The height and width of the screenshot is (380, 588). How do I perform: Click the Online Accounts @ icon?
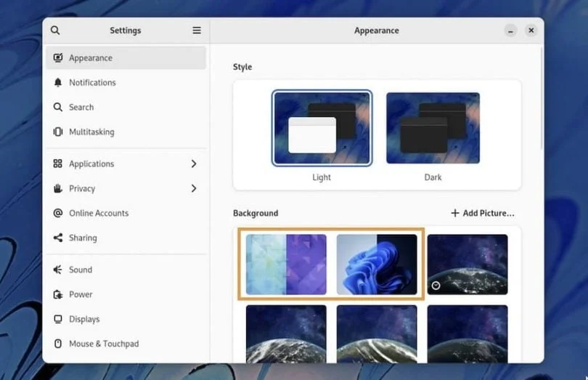[58, 214]
